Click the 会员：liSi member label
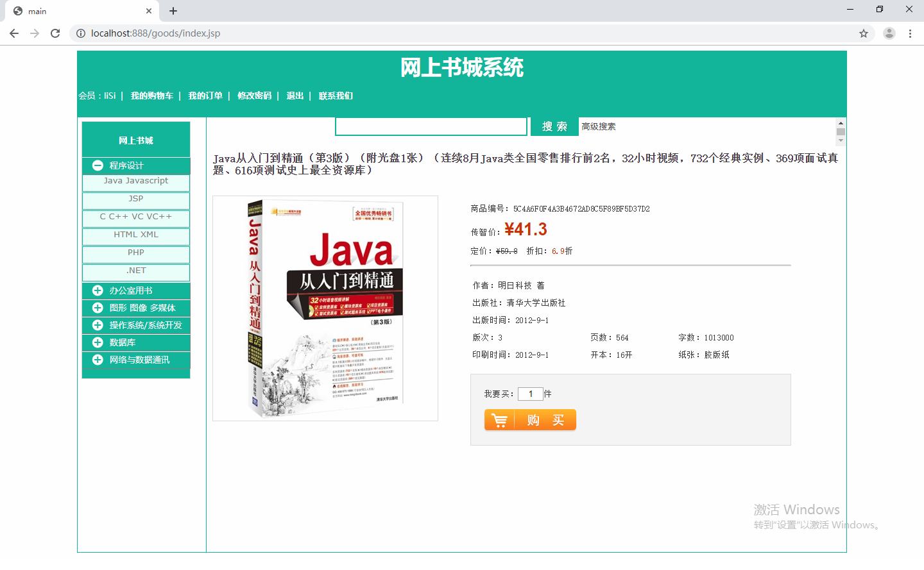Viewport: 924px width, 570px height. tap(97, 96)
